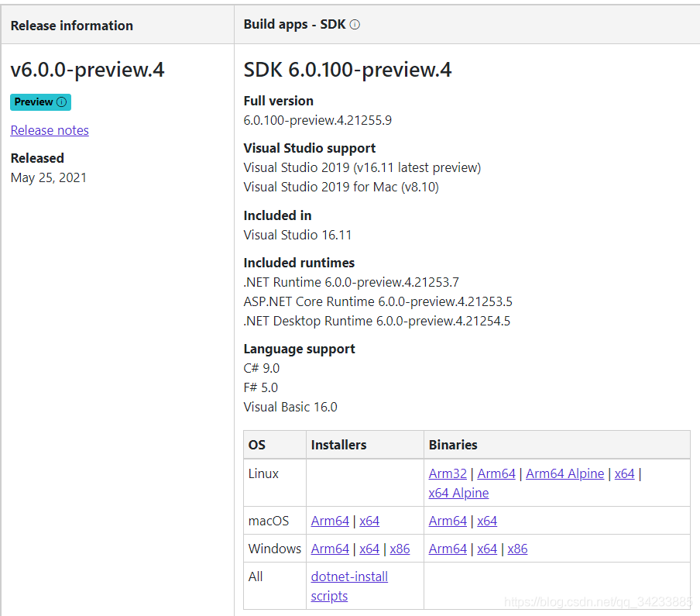
Task: Open the Release notes link
Action: tap(50, 130)
